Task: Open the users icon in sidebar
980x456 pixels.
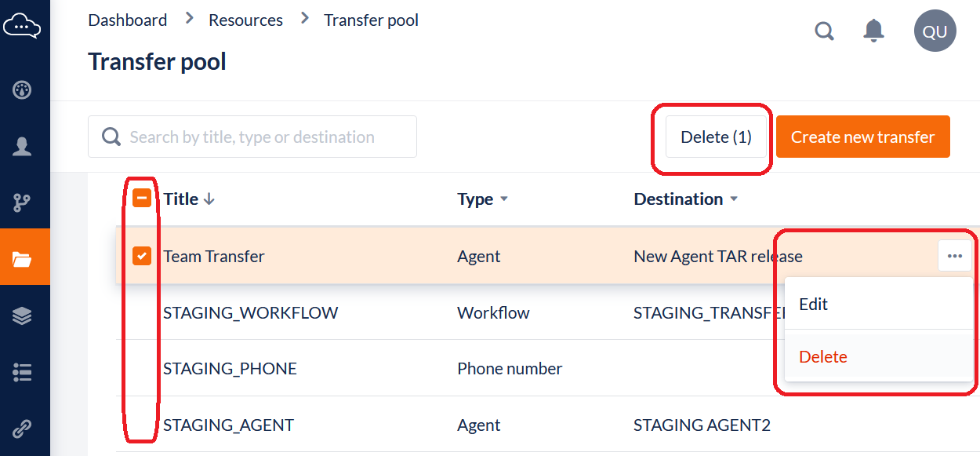Action: (22, 147)
